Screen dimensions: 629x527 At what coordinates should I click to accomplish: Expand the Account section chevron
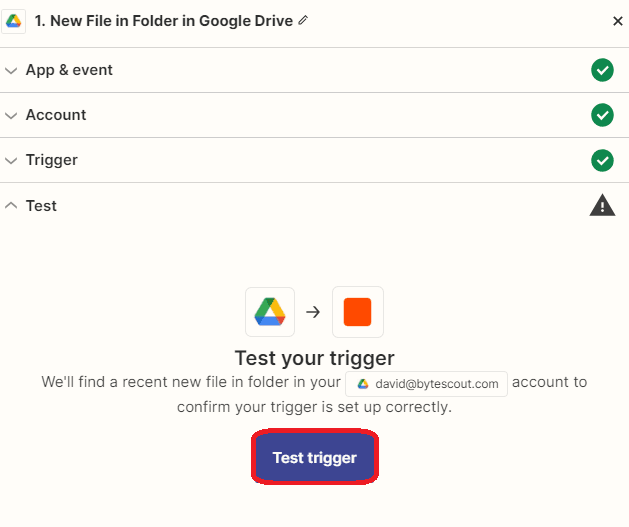click(11, 115)
